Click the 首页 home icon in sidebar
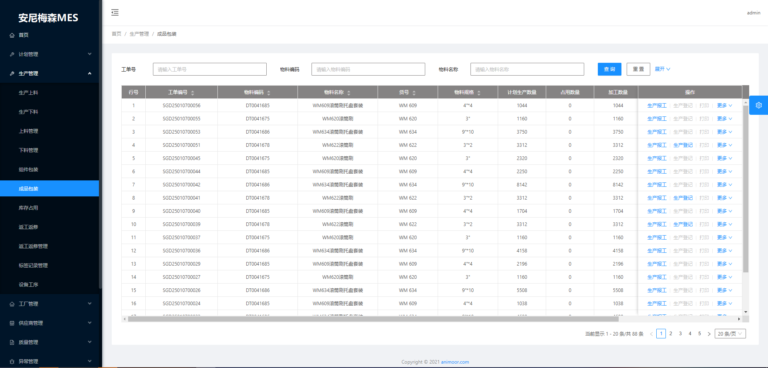The image size is (768, 368). coord(12,35)
